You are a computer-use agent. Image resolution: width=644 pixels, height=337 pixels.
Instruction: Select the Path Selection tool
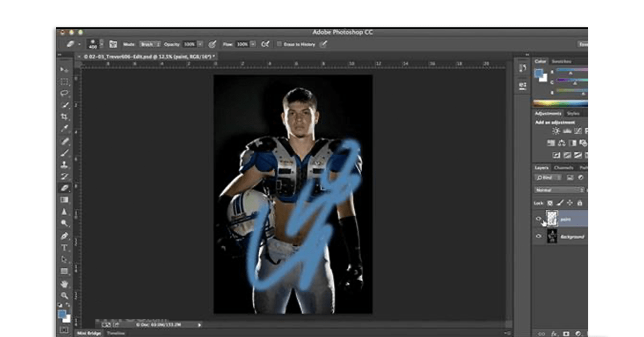[64, 260]
